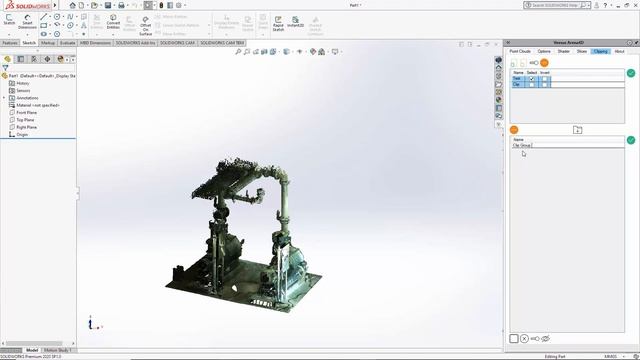Viewport: 640px width, 360px height.
Task: Open the FeatureManager design tree tab
Action: tap(7, 59)
